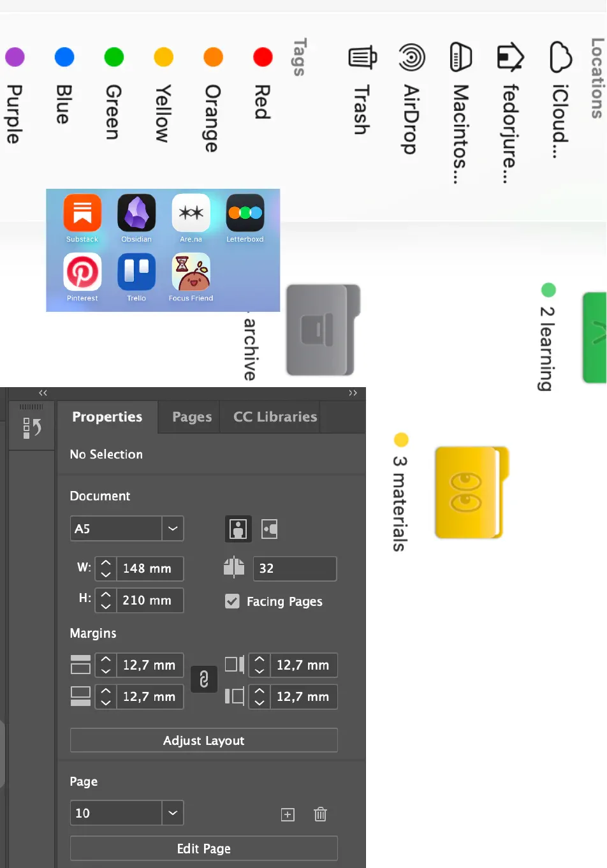Increase document width with up arrow
Screen dimensions: 607x868
pyautogui.click(x=106, y=563)
